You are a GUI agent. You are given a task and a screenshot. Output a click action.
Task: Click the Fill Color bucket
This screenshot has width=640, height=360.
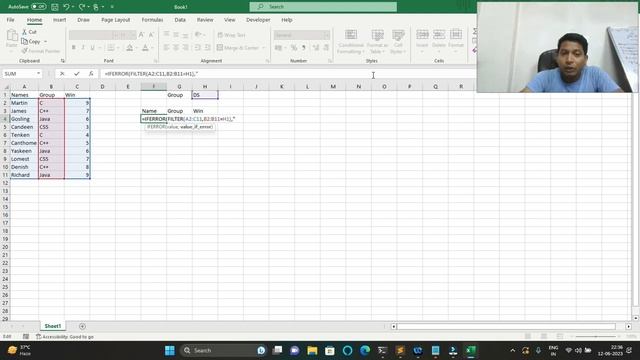click(129, 48)
